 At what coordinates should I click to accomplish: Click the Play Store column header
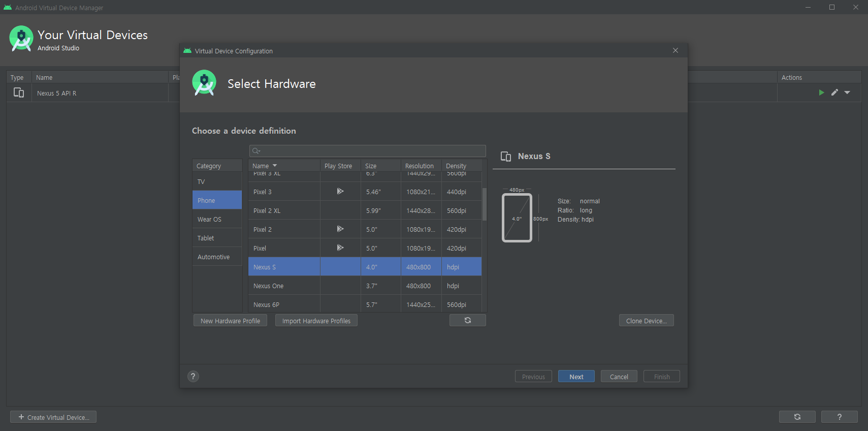(340, 166)
